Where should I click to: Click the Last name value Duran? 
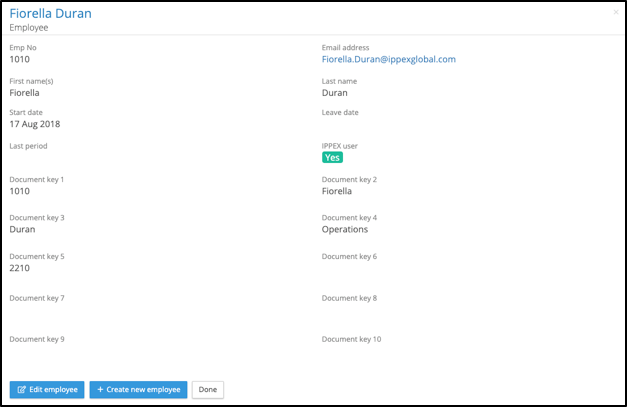coord(335,93)
